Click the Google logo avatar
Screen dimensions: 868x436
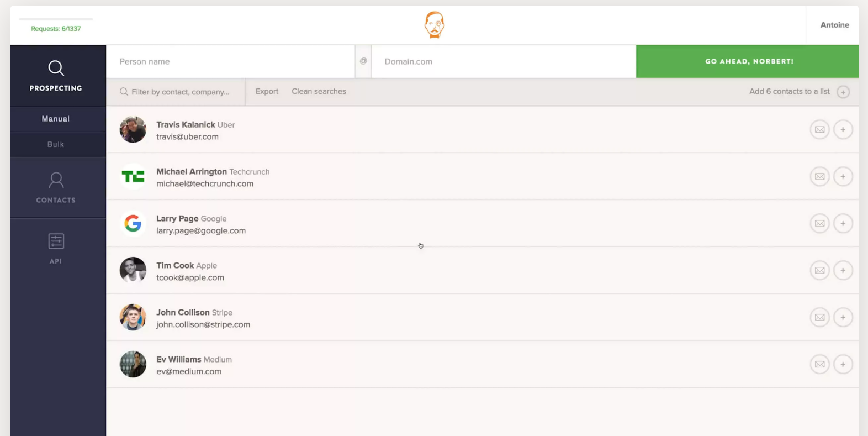(x=133, y=223)
